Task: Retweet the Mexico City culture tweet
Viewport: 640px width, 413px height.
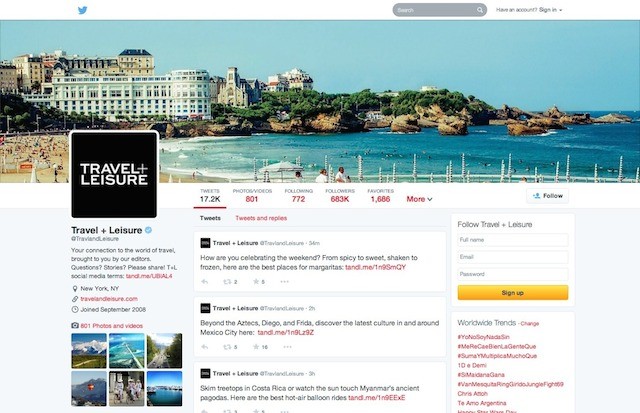Action: click(x=230, y=347)
